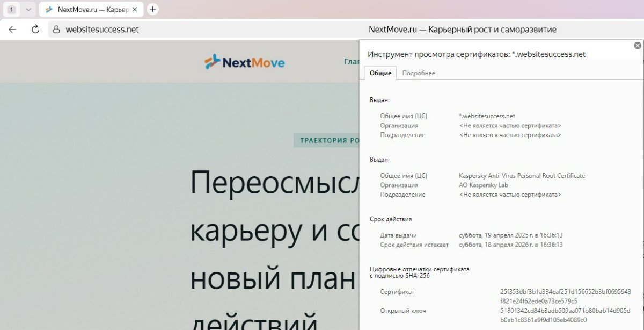The width and height of the screenshot is (644, 330).
Task: Click the padlock site security icon
Action: point(56,30)
